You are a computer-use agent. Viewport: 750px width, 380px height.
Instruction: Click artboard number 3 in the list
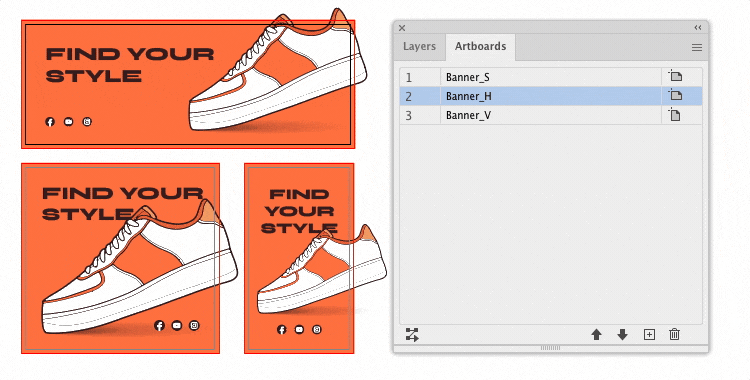408,116
